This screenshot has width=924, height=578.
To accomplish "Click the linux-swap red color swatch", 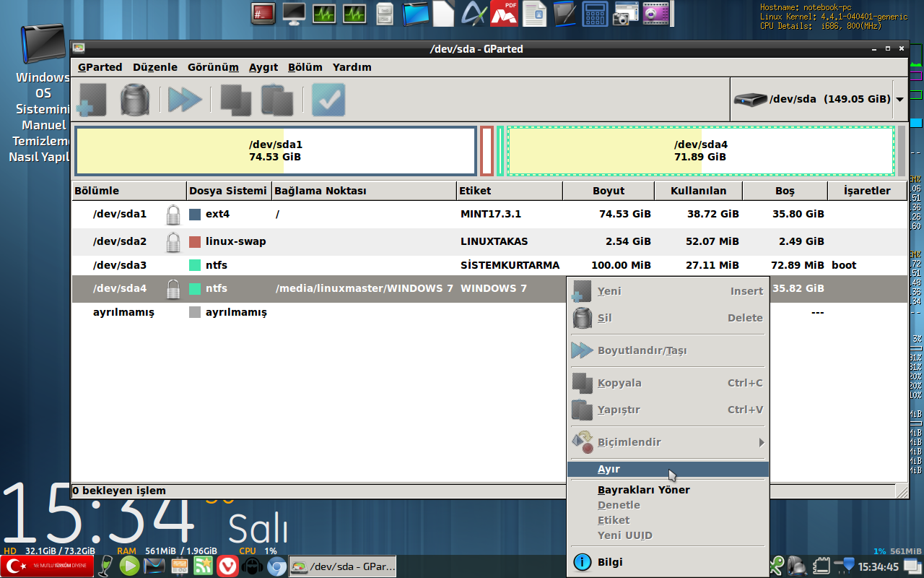I will coord(195,242).
